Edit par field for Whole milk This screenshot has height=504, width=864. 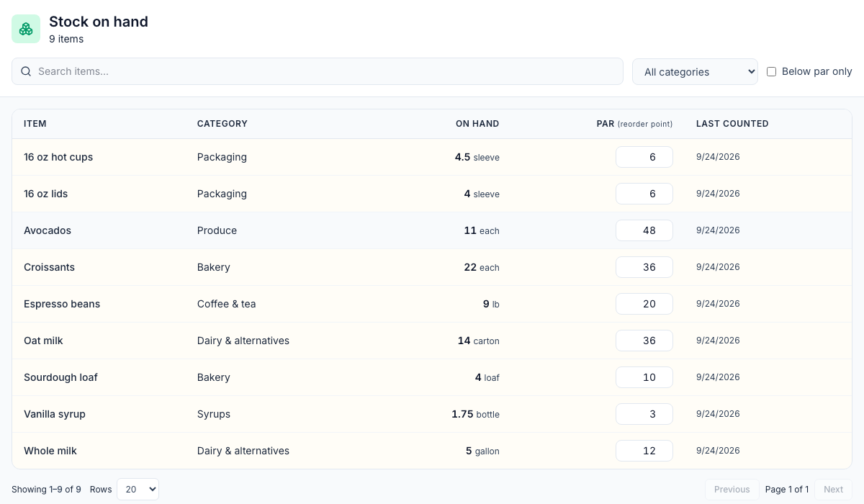pos(644,451)
